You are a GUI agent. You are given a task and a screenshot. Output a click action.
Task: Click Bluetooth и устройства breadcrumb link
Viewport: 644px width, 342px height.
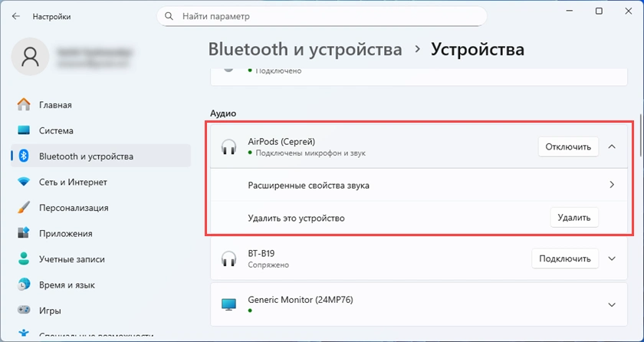click(305, 50)
